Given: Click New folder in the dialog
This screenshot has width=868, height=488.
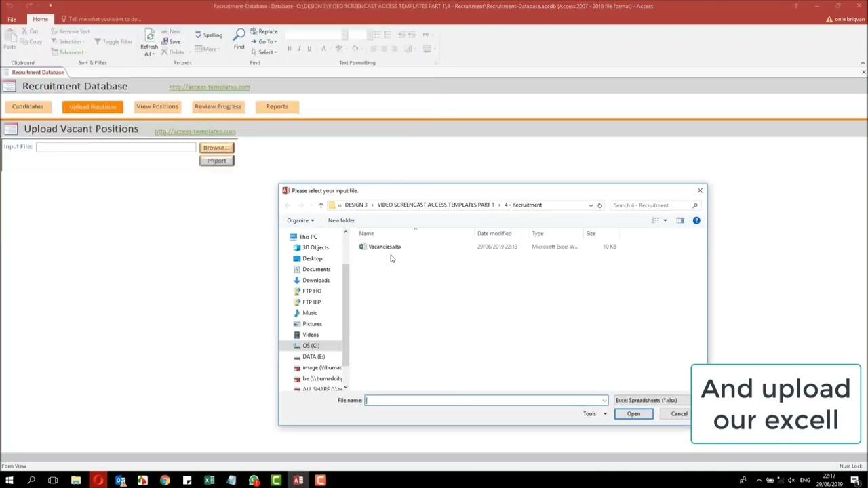Looking at the screenshot, I should click(x=341, y=220).
